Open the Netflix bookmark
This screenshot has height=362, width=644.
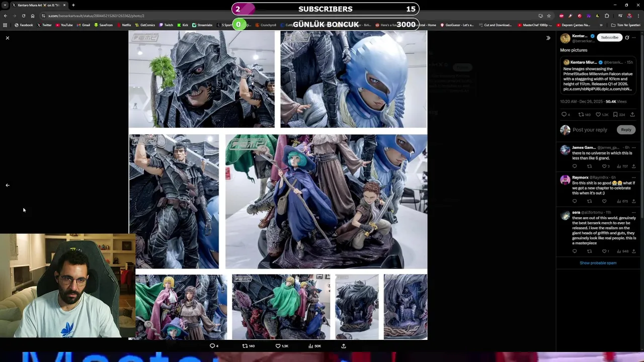click(124, 25)
